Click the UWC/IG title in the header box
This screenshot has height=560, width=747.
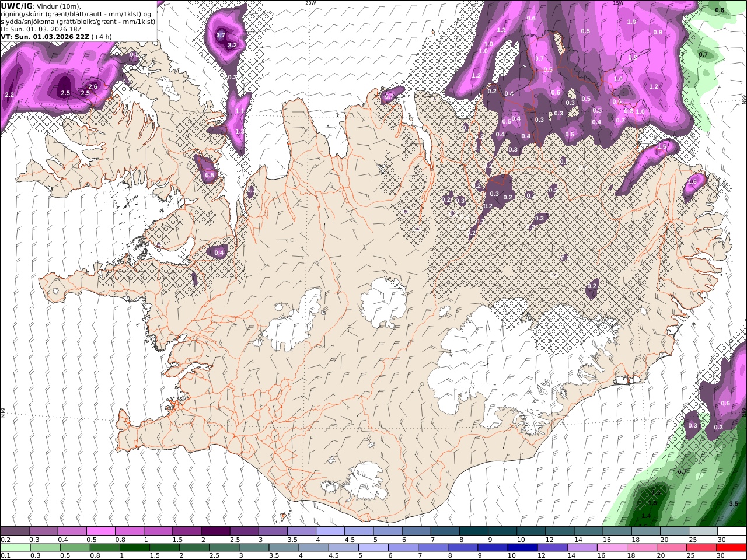(17, 6)
